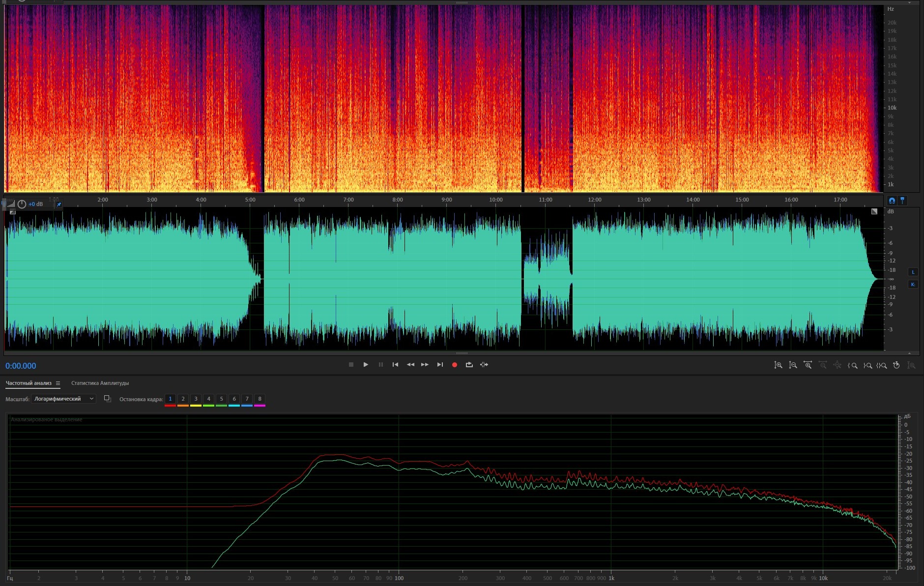Click the 0:00.000 timecode display
The image size is (924, 586).
[x=21, y=366]
